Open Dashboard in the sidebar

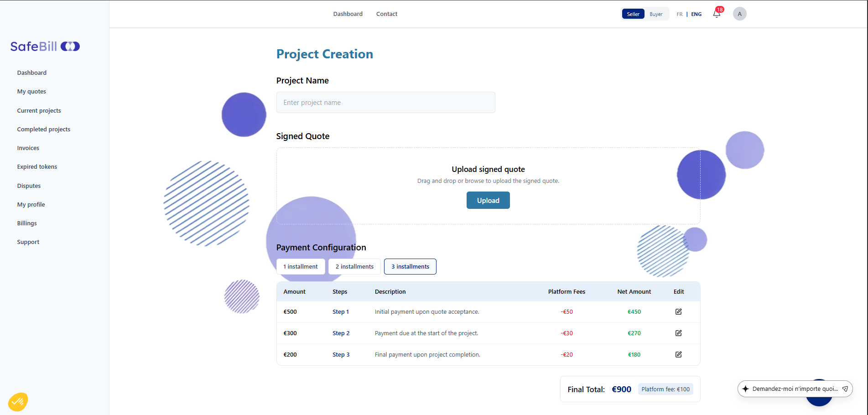pos(32,73)
